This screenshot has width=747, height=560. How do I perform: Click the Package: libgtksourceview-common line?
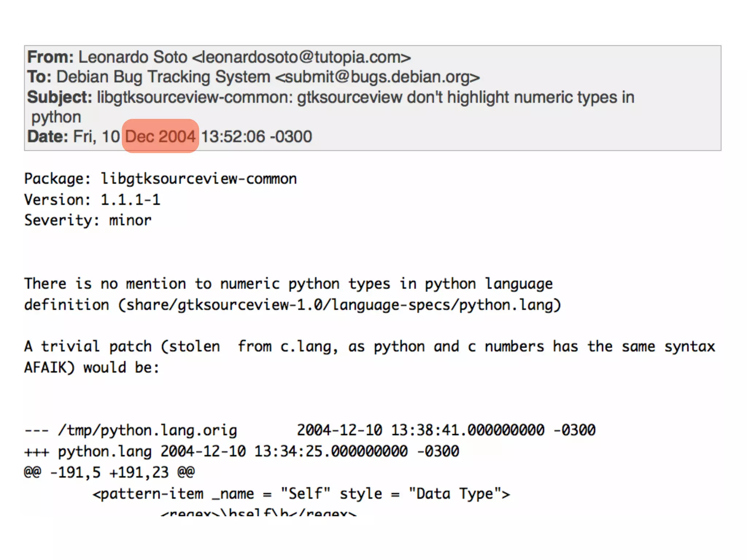[x=160, y=179]
